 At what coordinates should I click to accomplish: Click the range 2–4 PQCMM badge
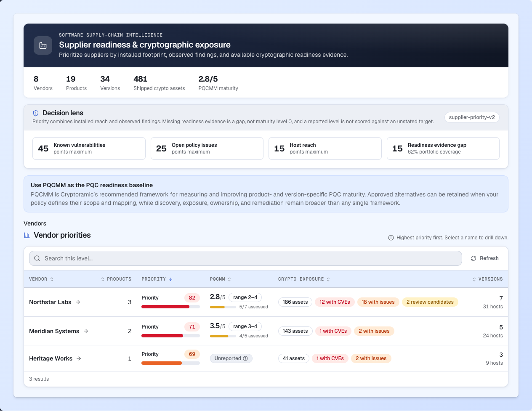point(245,297)
